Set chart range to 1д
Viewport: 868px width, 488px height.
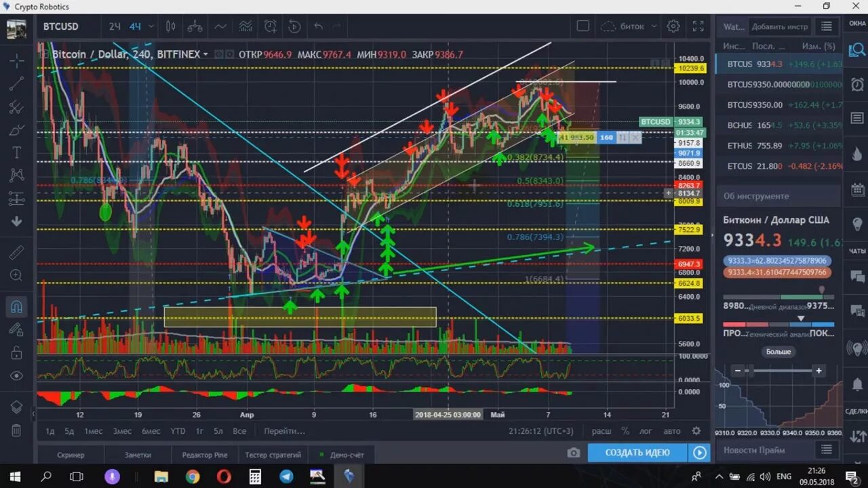click(x=50, y=431)
